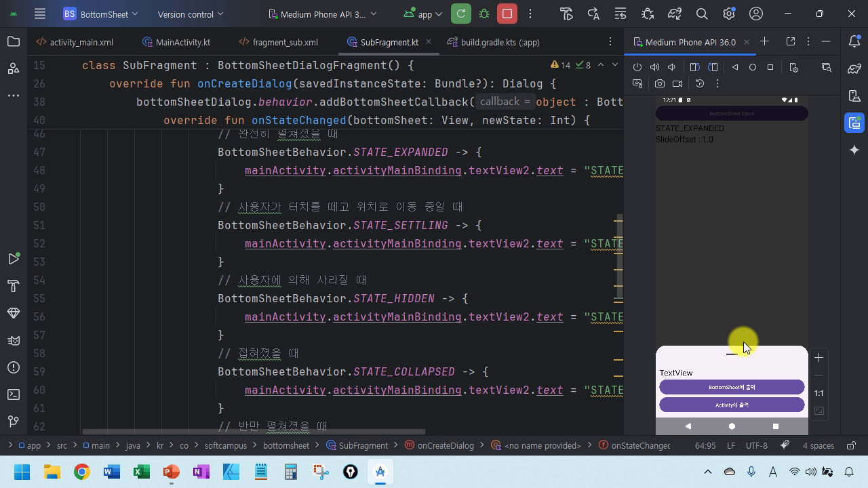The image size is (868, 488).
Task: Toggle the emulator hardware input icon
Action: pos(637,83)
